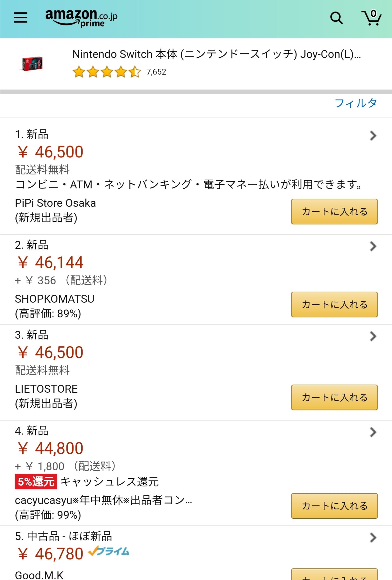Tap the 5%還元 cashless badge
Viewport: 392px width, 580px height.
click(x=36, y=481)
